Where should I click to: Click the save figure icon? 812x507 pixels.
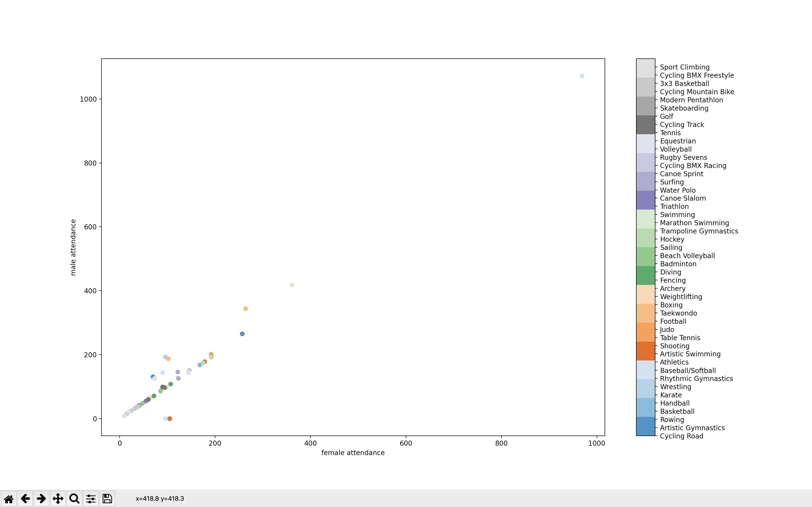(107, 498)
